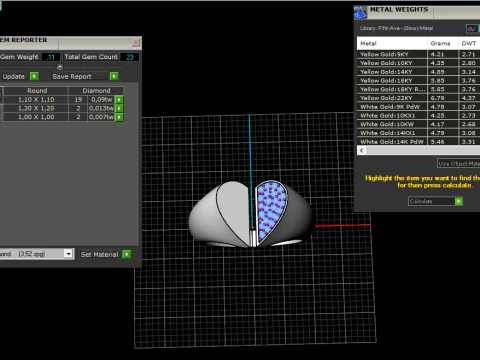The width and height of the screenshot is (480, 360).
Task: Click green arrow on the 1,00 X 1,00 row
Action: point(119,117)
